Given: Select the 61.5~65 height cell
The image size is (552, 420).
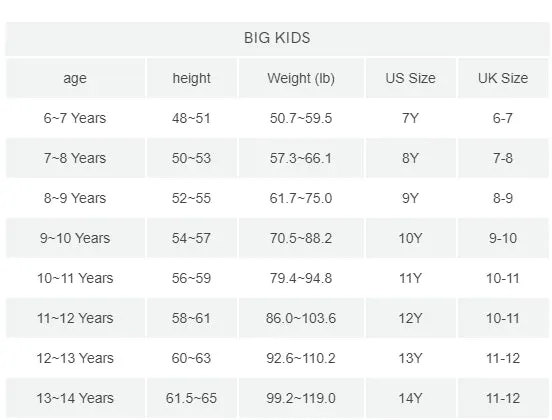Looking at the screenshot, I should pos(192,399).
